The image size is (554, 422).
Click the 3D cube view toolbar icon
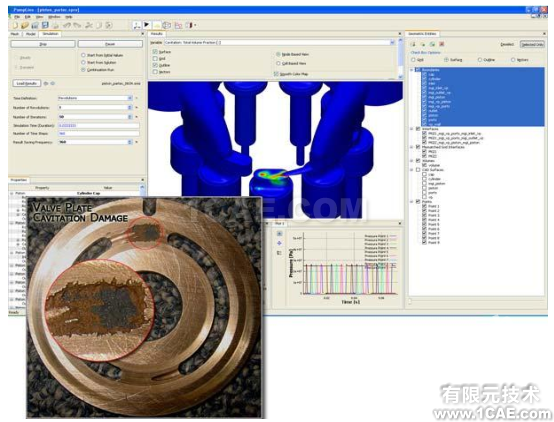point(166,25)
